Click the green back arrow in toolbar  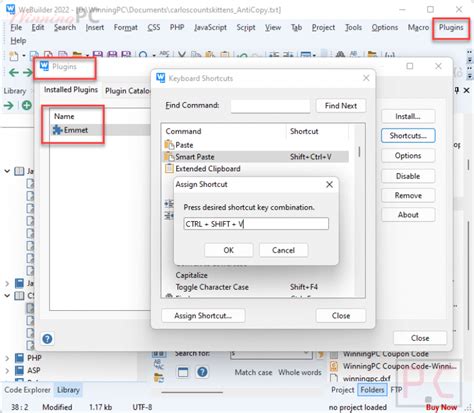tap(13, 72)
